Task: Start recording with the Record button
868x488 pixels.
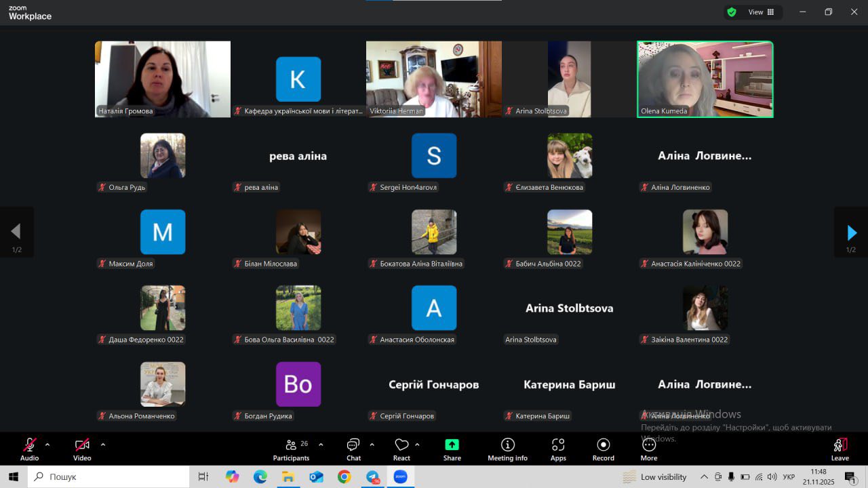Action: pyautogui.click(x=603, y=449)
